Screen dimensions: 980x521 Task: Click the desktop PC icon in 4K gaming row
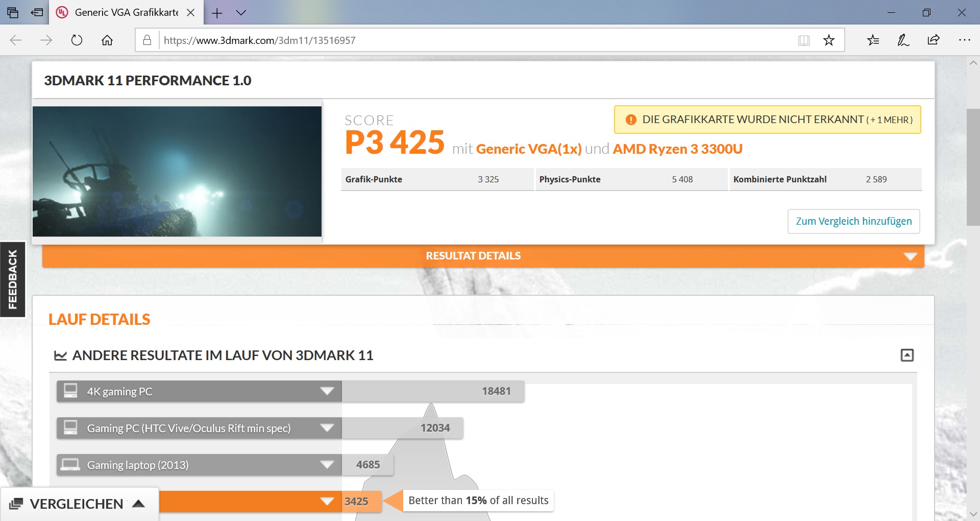[x=70, y=391]
